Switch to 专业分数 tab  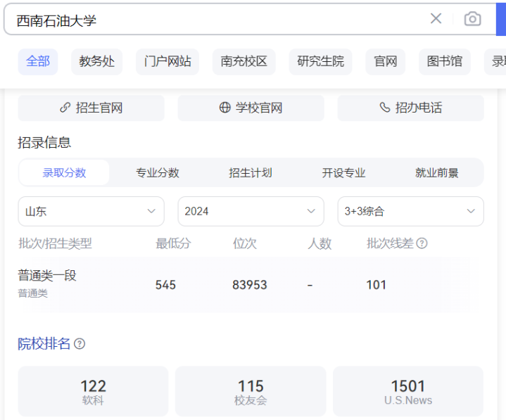pos(158,172)
